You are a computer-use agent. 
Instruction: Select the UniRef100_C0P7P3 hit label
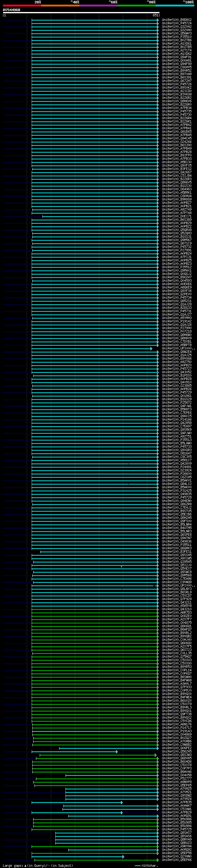pos(176,769)
